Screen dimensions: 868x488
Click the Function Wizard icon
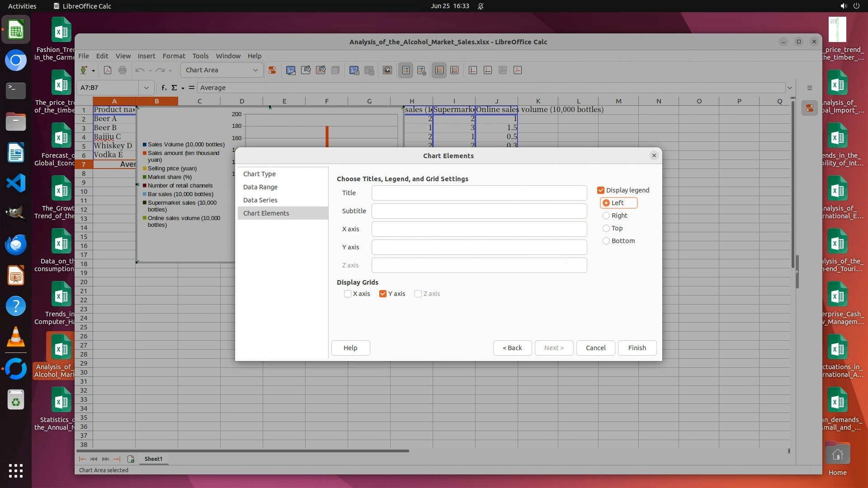164,88
